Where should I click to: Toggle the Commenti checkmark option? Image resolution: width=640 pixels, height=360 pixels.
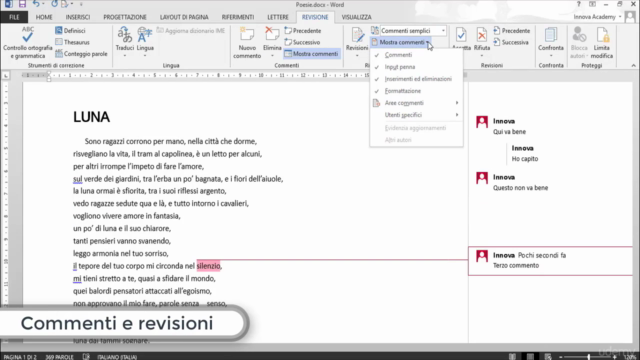(x=416, y=55)
